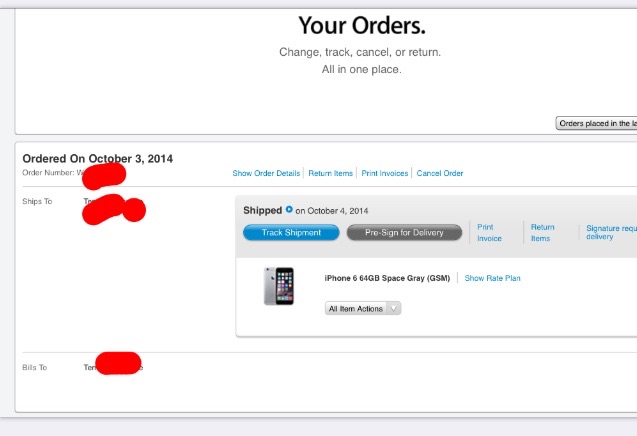The image size is (637, 436).
Task: Click the Shipped status heading
Action: [262, 210]
